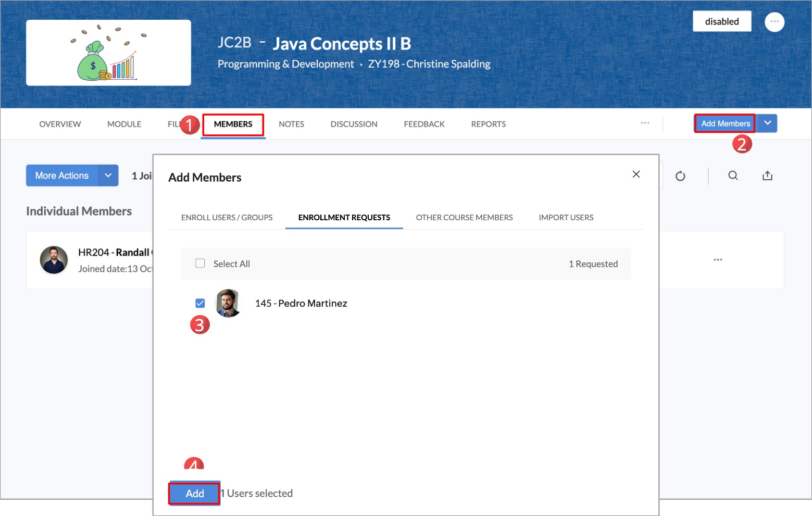Switch to Enroll Users / Groups tab

click(x=227, y=218)
